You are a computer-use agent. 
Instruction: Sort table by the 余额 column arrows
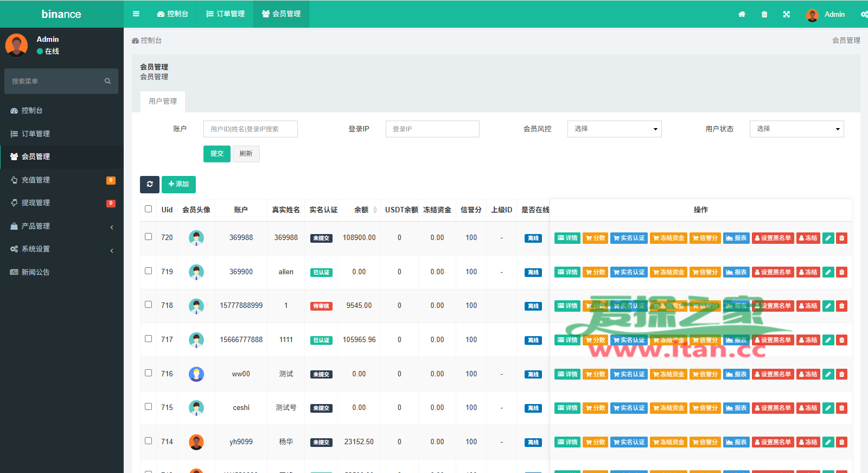[375, 210]
